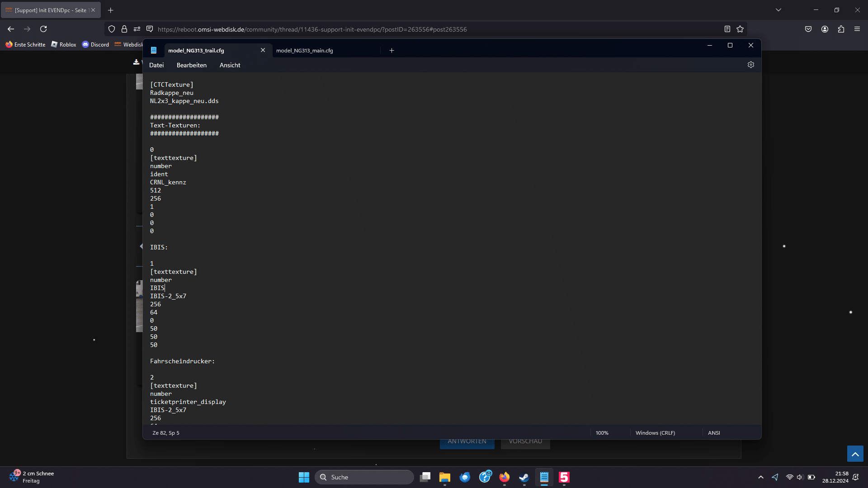
Task: Click the Windows taskbar search field
Action: point(364,477)
